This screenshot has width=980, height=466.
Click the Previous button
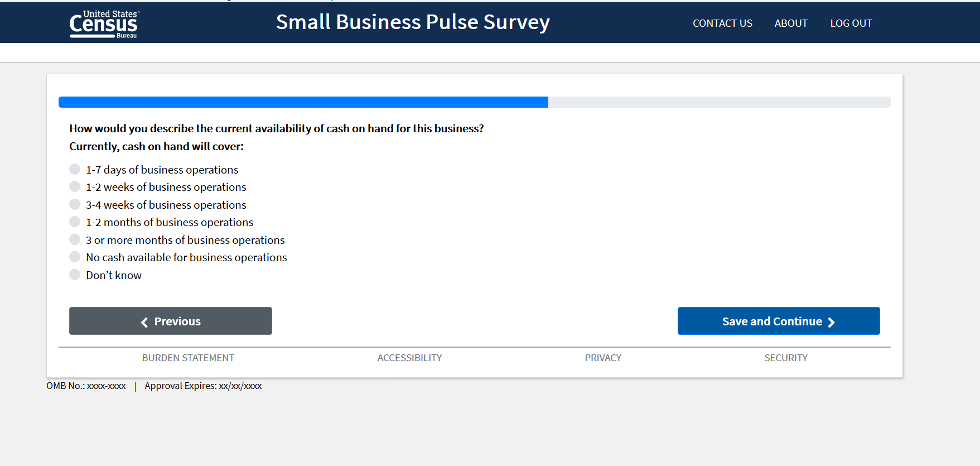171,321
